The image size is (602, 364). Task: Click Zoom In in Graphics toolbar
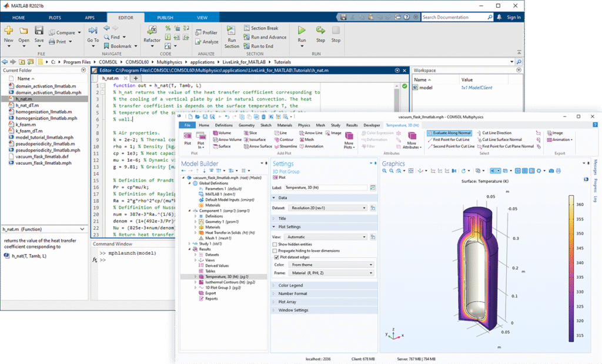tap(384, 171)
